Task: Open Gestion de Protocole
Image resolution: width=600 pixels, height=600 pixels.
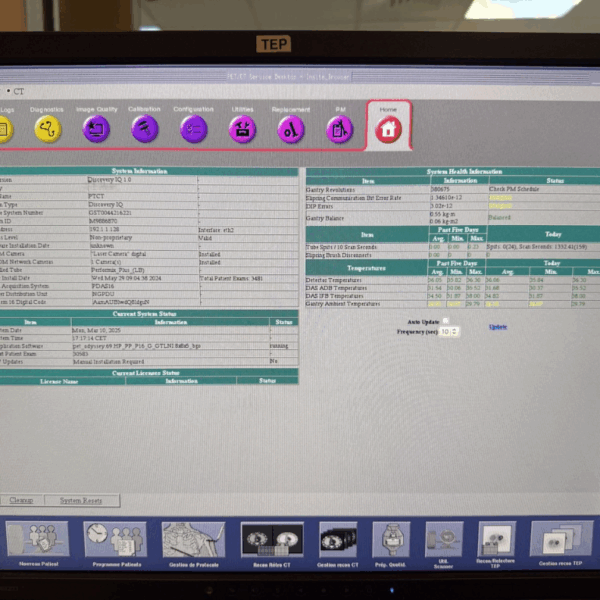Action: pos(193,539)
